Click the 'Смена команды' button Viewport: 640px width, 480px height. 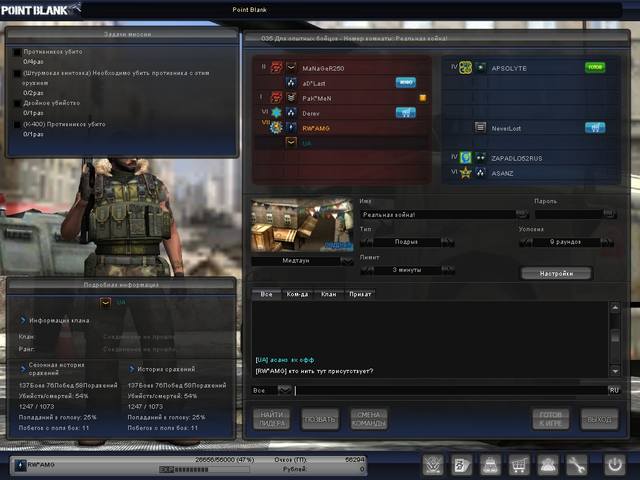point(369,419)
